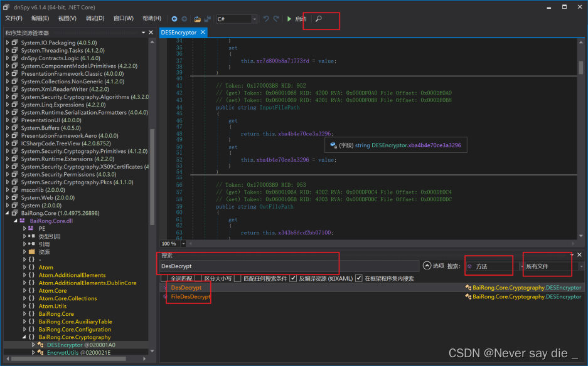This screenshot has height=366, width=588.
Task: Click the dnSpy application icon in title bar
Action: (6, 7)
